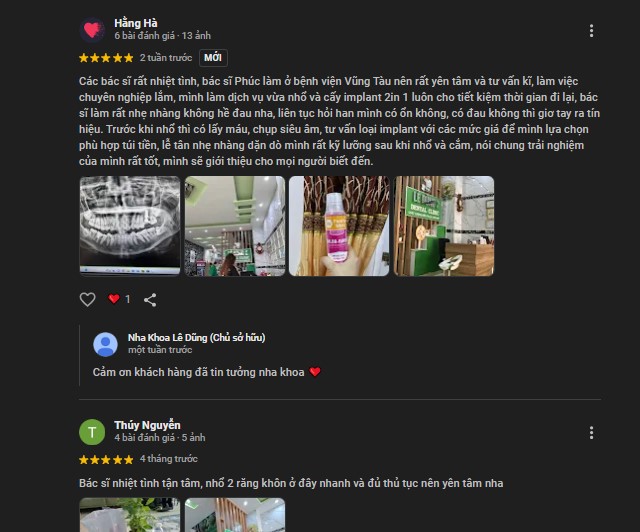The height and width of the screenshot is (532, 640).
Task: Open more options menu for Hằng Hà's review
Action: tap(591, 31)
